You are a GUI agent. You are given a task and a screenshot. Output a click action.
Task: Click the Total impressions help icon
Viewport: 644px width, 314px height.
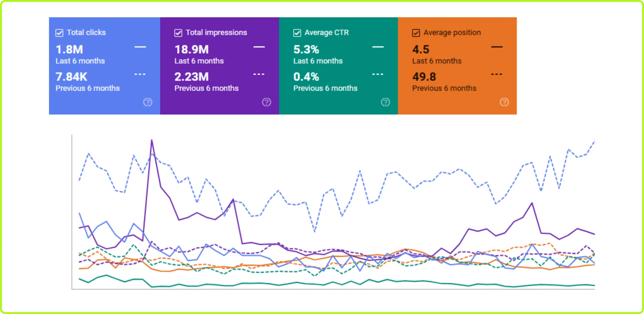click(x=266, y=102)
